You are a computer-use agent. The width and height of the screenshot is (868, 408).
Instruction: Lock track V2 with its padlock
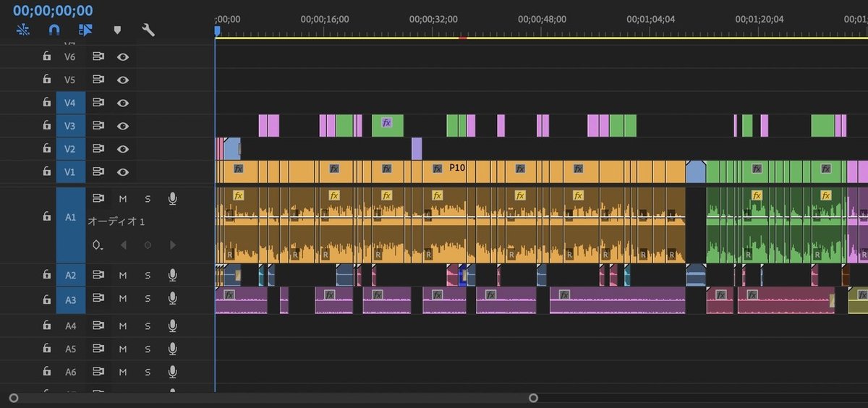click(46, 149)
